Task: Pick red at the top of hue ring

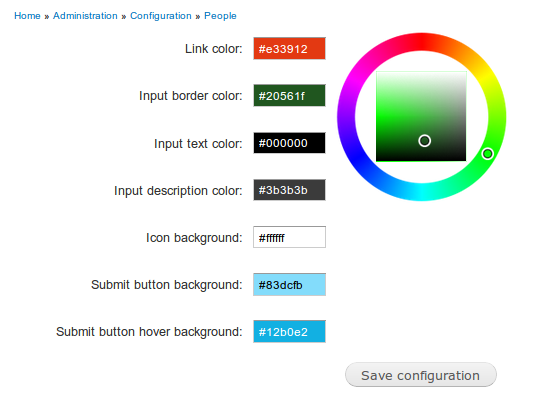Action: coord(422,42)
